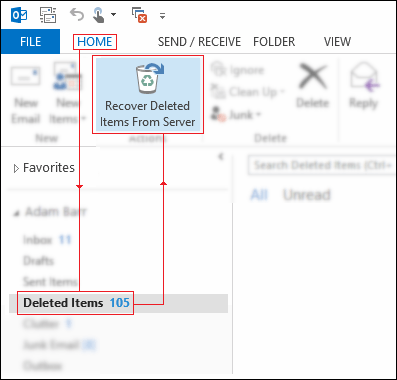Switch to the HOME tab
The width and height of the screenshot is (397, 380).
pos(95,42)
